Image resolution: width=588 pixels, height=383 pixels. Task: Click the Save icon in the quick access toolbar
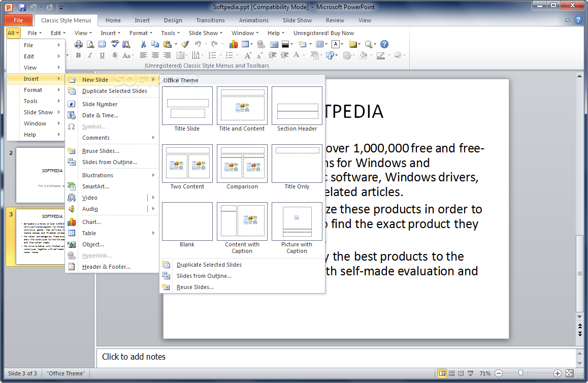[22, 7]
